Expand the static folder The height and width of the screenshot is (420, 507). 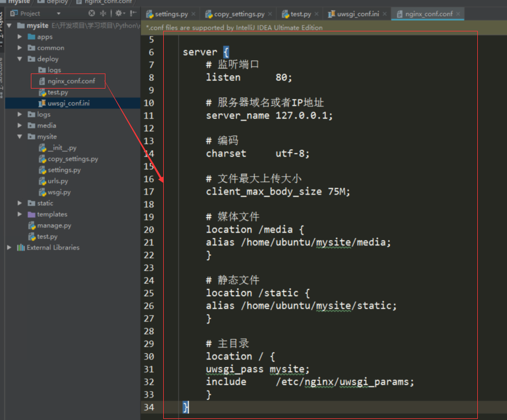pyautogui.click(x=20, y=203)
